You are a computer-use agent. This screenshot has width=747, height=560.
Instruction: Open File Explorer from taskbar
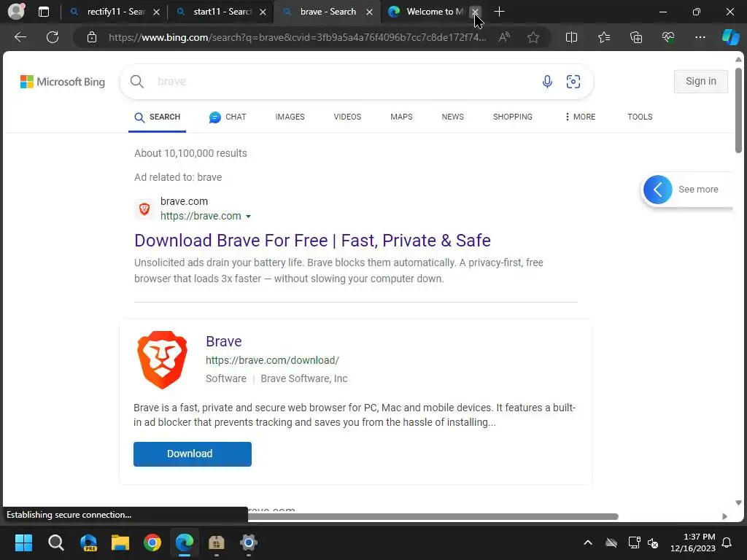tap(120, 542)
